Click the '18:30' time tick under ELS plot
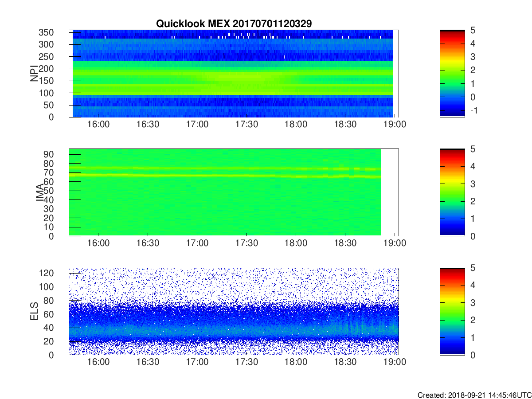532x399 pixels. pos(345,362)
